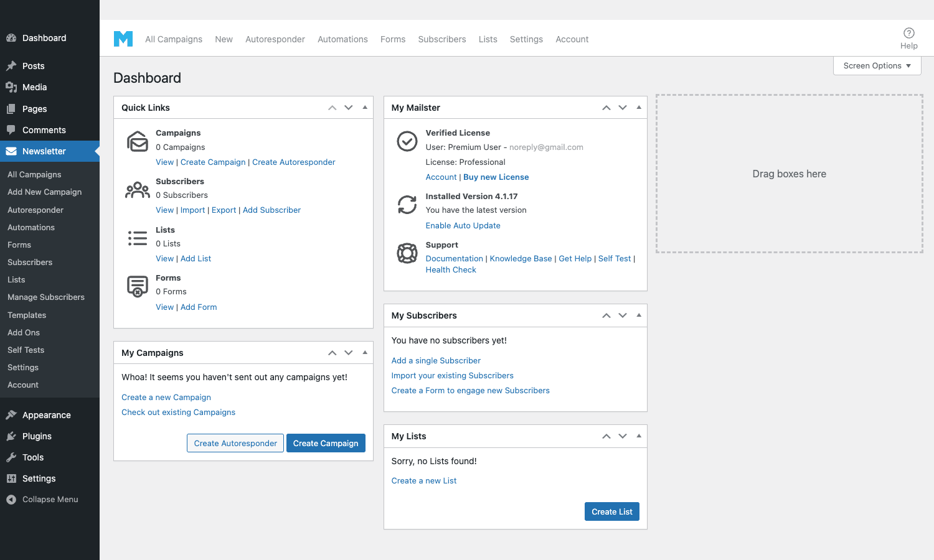Open Autoresponder in top navigation

(x=275, y=39)
